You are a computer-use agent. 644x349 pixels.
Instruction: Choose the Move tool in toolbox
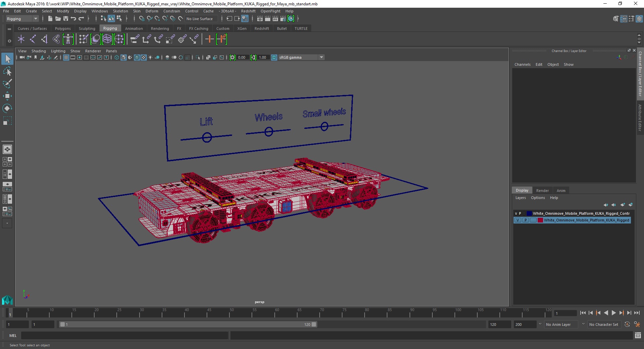point(7,96)
